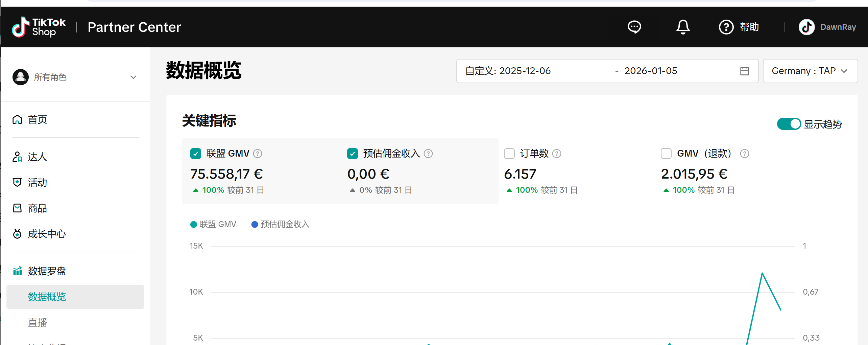Click the home icon beside 首页
Image resolution: width=868 pixels, height=345 pixels.
click(17, 119)
